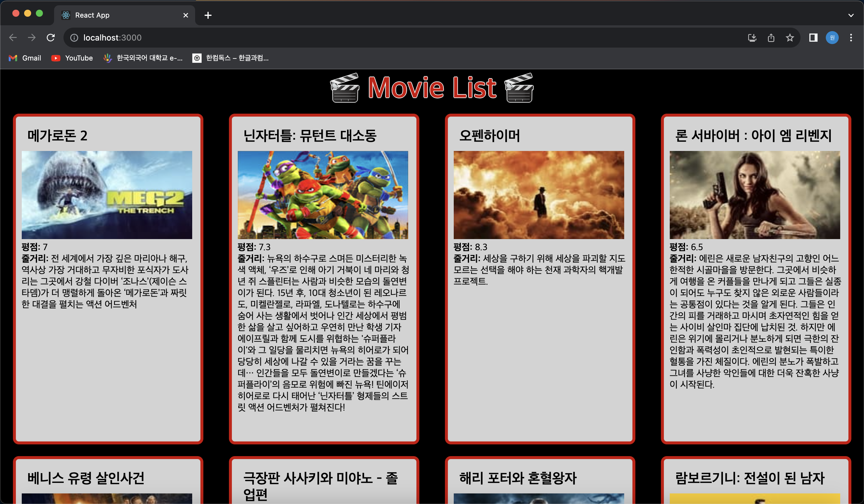Click the Oppenheimer poster image
Screen dimensions: 864x504
click(x=539, y=195)
